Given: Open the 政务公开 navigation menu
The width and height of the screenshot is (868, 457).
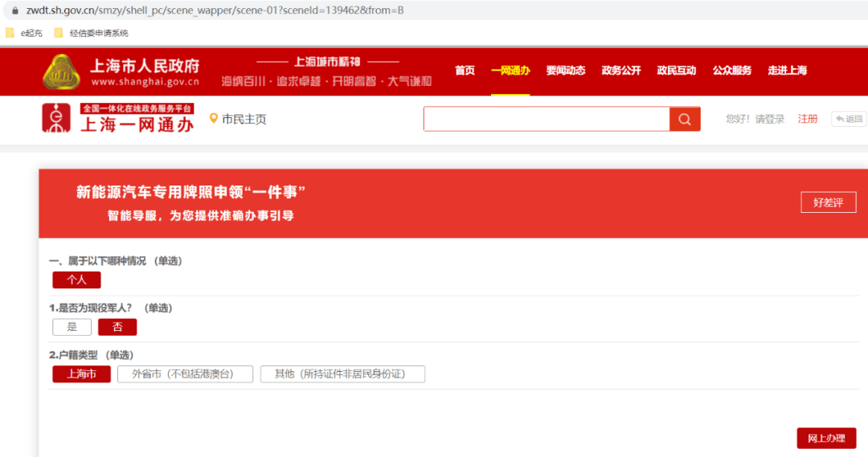Looking at the screenshot, I should coord(621,71).
